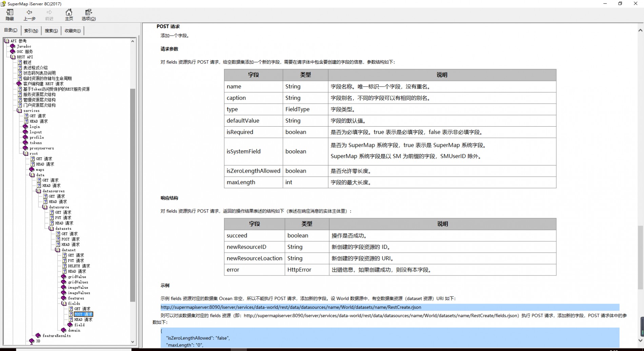The image size is (644, 351).
Task: Go to 主页 (Home) via the toolbar icon
Action: 69,13
